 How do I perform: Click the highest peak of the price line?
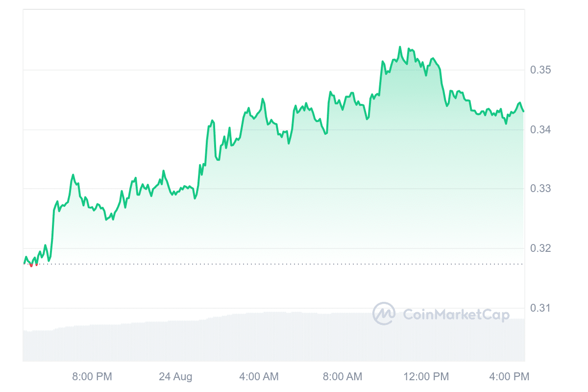(x=400, y=47)
